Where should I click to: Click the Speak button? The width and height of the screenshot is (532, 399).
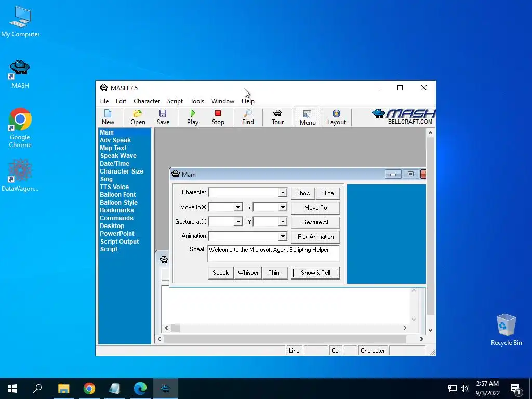(220, 273)
